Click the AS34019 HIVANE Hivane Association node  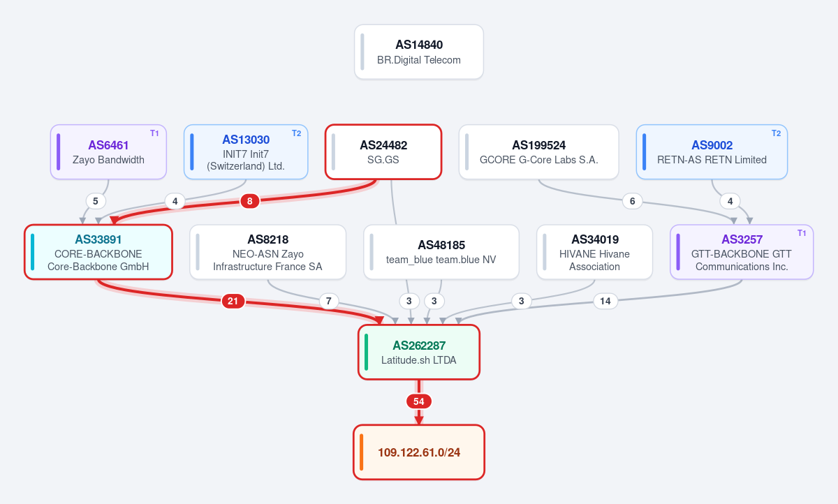point(595,252)
